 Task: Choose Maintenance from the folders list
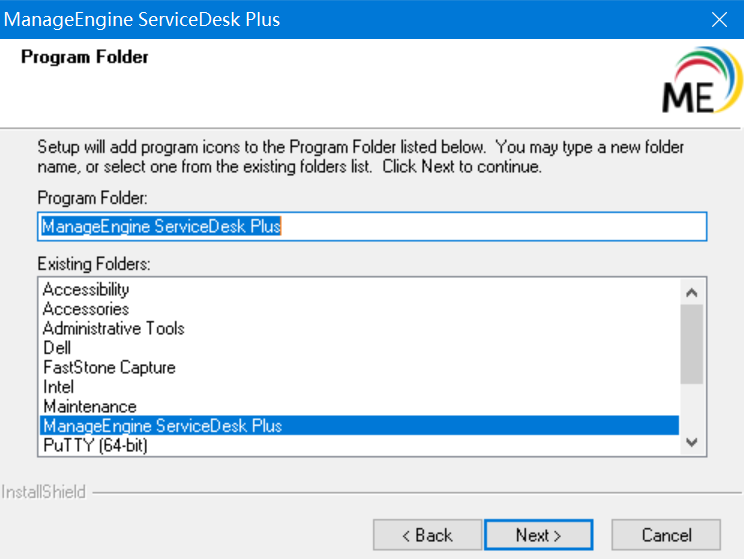[x=89, y=407]
